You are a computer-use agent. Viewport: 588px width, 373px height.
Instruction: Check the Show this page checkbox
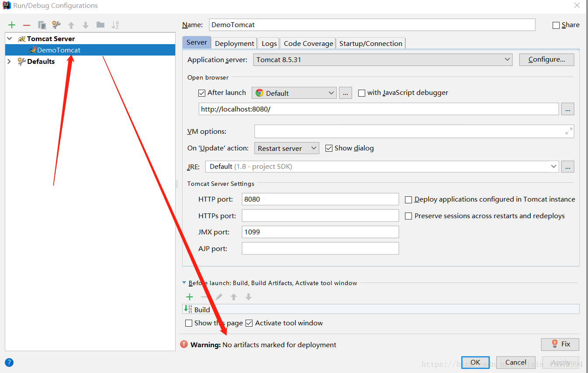point(189,323)
